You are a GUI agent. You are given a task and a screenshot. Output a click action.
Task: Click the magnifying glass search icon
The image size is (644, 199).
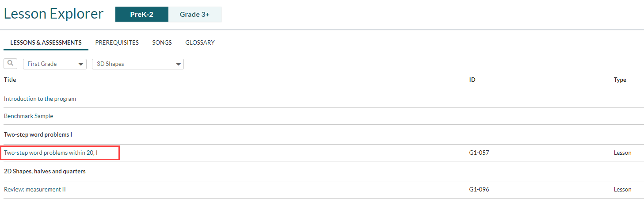tap(10, 64)
